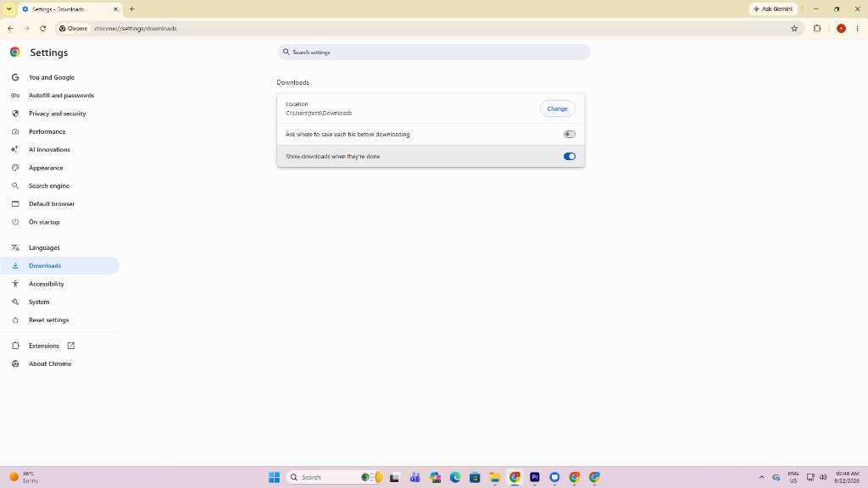Open Chrome three-dot menu

click(x=857, y=28)
